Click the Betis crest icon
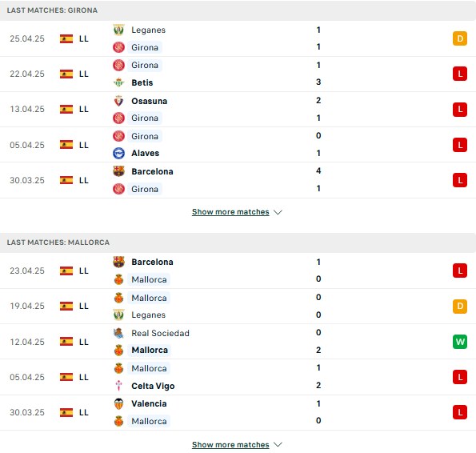The height and width of the screenshot is (453, 476). (x=118, y=82)
